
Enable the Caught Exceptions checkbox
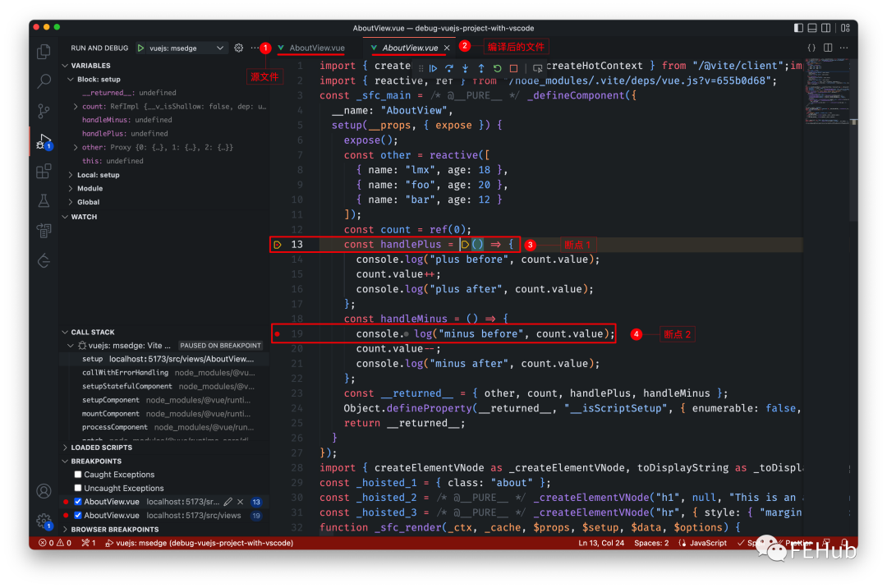pyautogui.click(x=78, y=475)
